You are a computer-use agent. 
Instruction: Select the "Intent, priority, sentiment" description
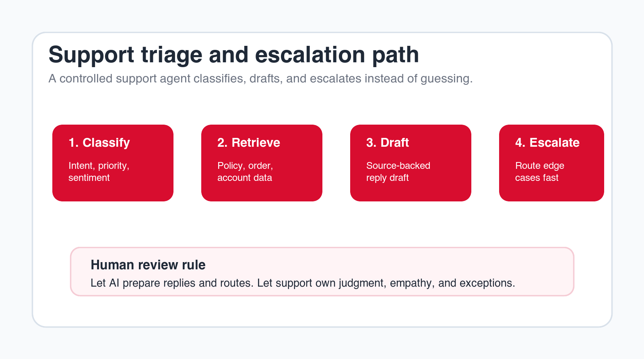tap(99, 172)
